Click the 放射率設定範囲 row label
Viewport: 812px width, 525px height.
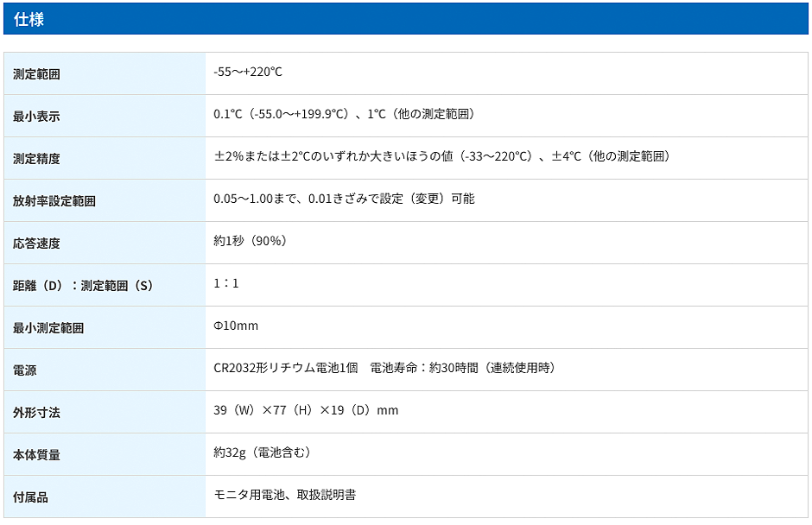click(54, 201)
